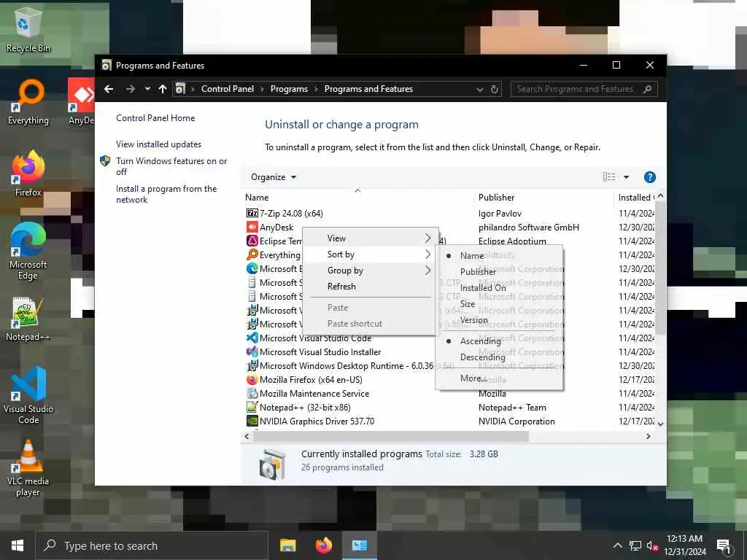Open Control Panel Home link
The width and height of the screenshot is (747, 560).
(155, 118)
